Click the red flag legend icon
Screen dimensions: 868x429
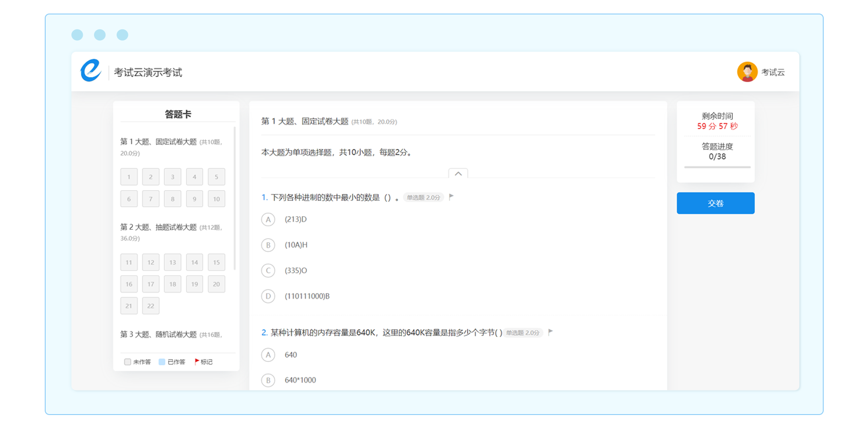pos(197,362)
